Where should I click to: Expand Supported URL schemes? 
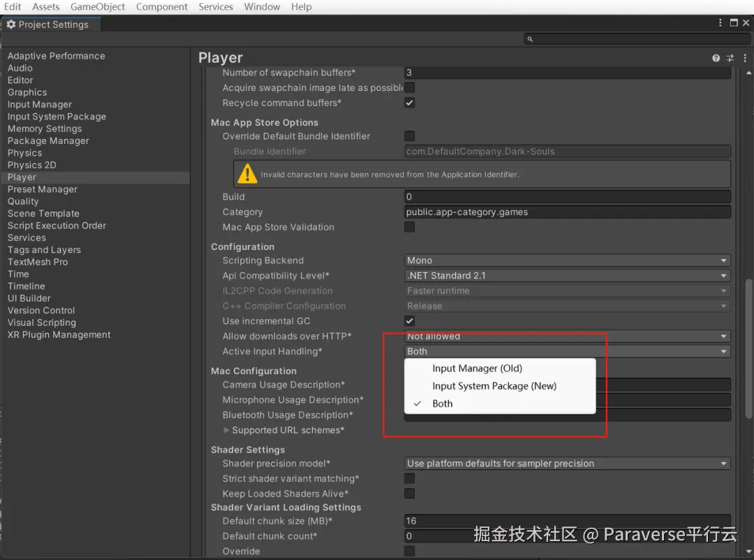[226, 430]
